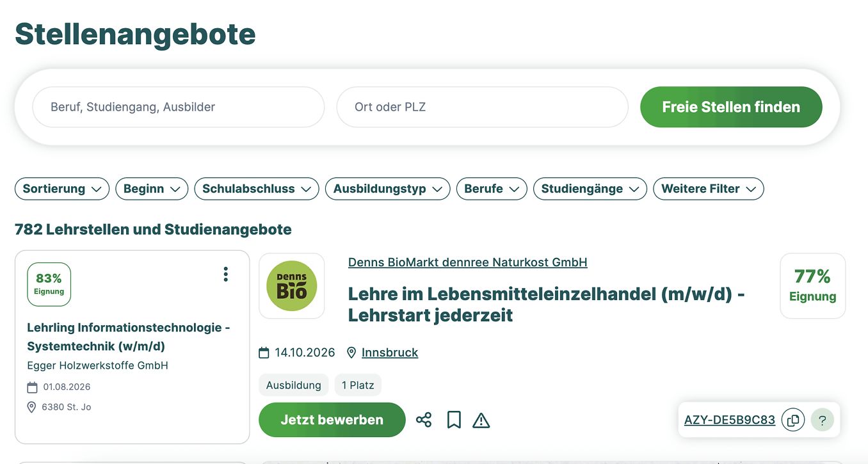
Task: Expand the Sortierung dropdown
Action: 62,189
